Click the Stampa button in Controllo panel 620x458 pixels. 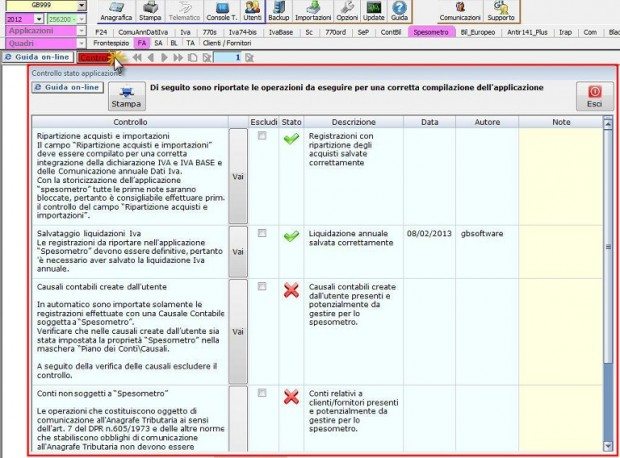tap(127, 96)
